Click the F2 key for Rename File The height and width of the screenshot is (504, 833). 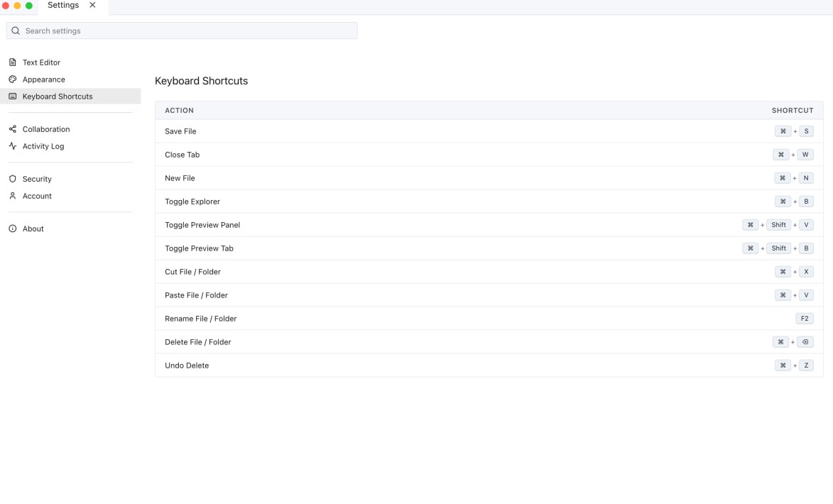click(805, 319)
